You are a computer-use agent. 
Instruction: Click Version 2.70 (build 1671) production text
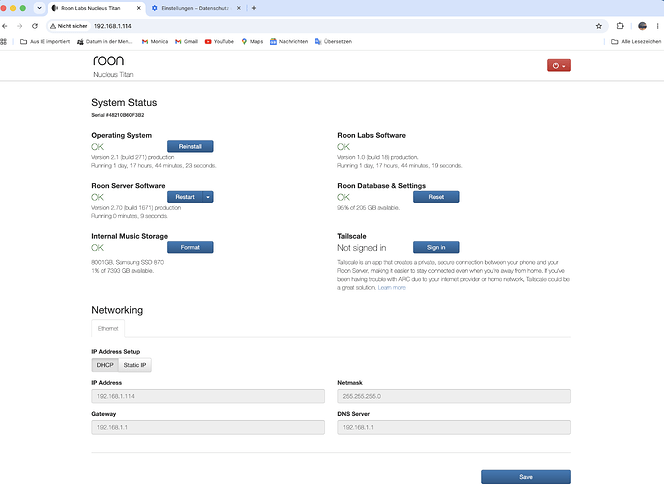coord(136,208)
